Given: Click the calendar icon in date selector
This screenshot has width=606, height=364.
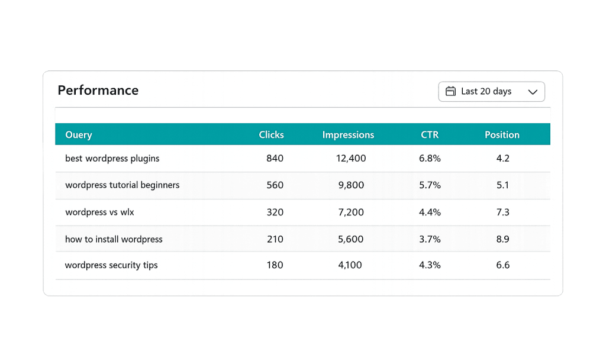Looking at the screenshot, I should 450,91.
